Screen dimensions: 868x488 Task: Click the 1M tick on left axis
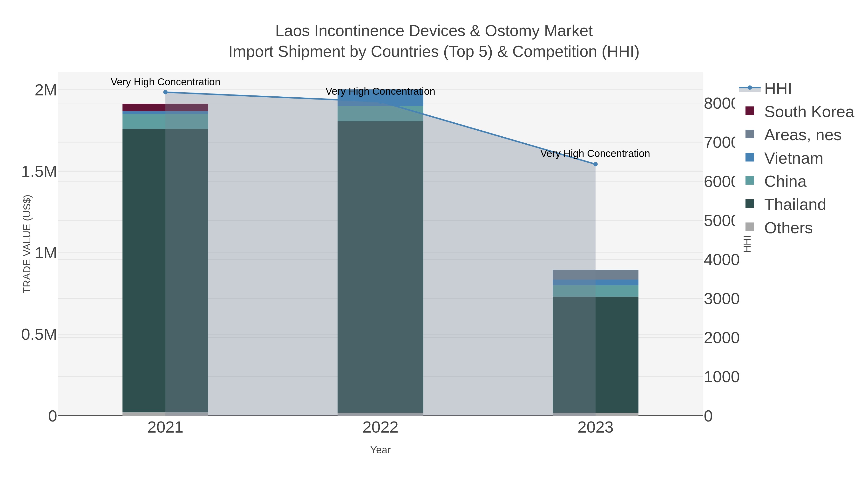(46, 253)
